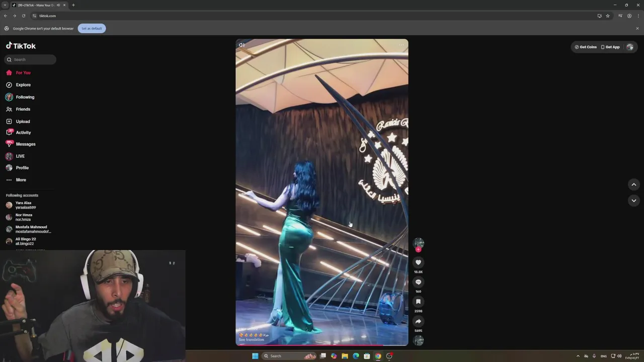Follow creator with red plus button
Screen dimensions: 644x362
pos(418,249)
